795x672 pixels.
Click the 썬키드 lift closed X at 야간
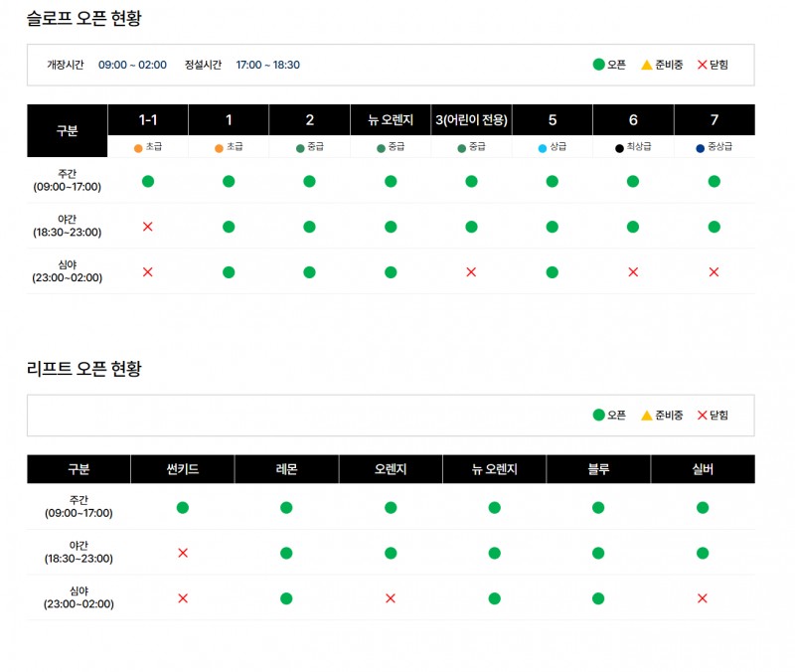pos(183,553)
